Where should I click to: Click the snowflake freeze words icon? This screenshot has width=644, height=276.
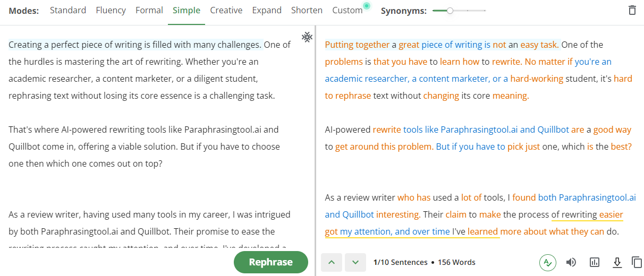coord(307,37)
